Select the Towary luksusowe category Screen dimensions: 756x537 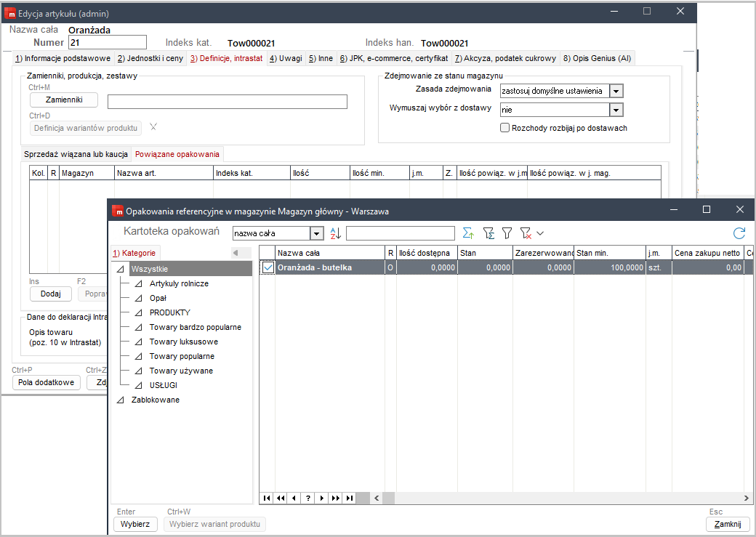[x=183, y=342]
